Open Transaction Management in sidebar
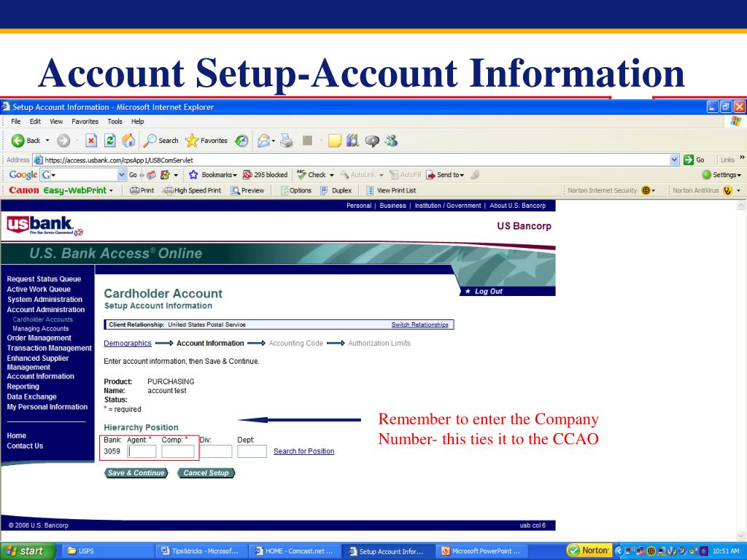Viewport: 747px width, 560px height. [50, 348]
